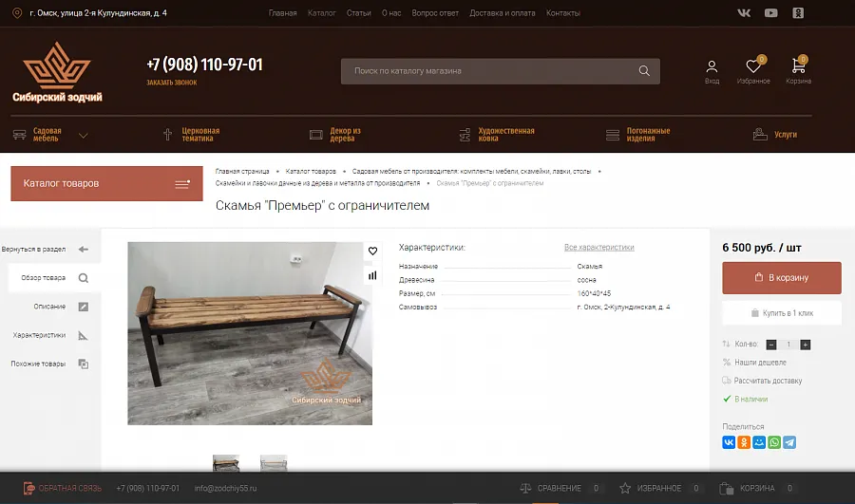
Task: Add product to favorites with heart icon
Action: pyautogui.click(x=372, y=252)
